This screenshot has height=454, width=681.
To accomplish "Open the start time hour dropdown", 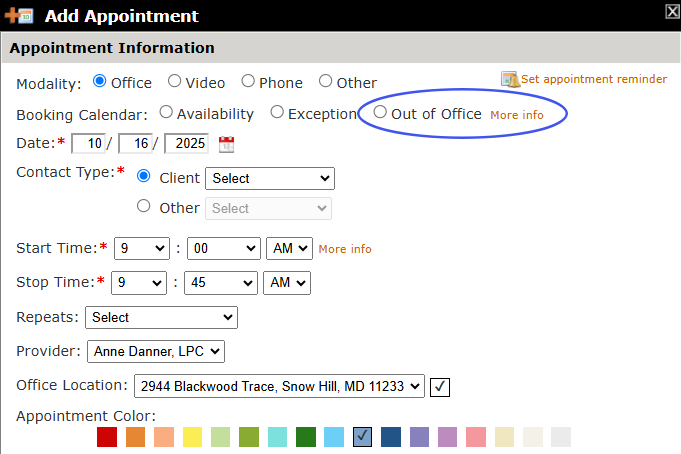I will click(x=142, y=249).
